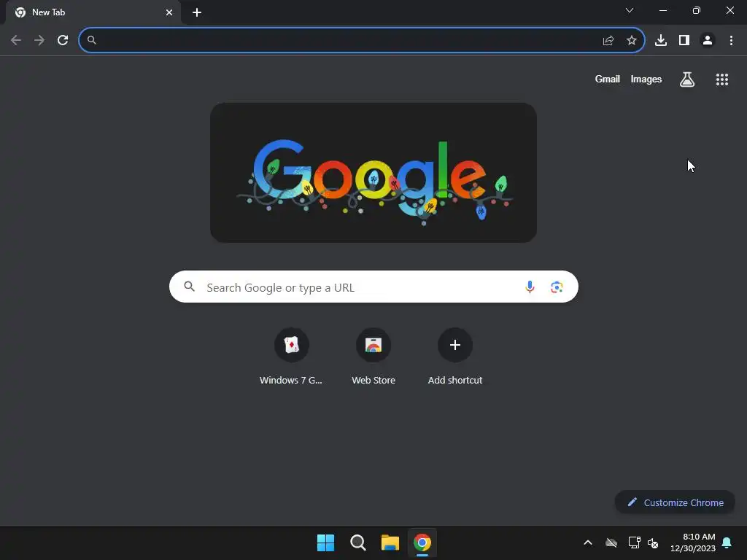Bookmark this tab with star icon
747x560 pixels.
632,41
